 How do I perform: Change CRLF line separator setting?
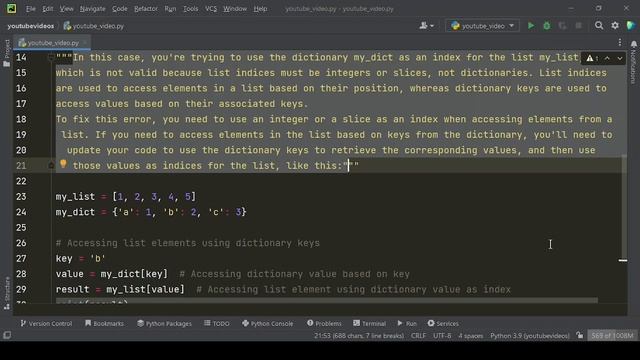tap(418, 336)
